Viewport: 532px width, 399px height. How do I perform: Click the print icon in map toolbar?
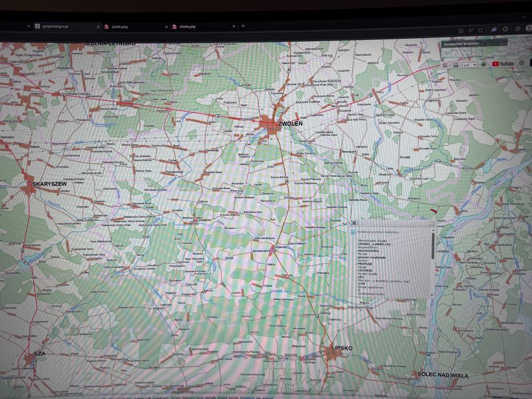click(x=456, y=65)
